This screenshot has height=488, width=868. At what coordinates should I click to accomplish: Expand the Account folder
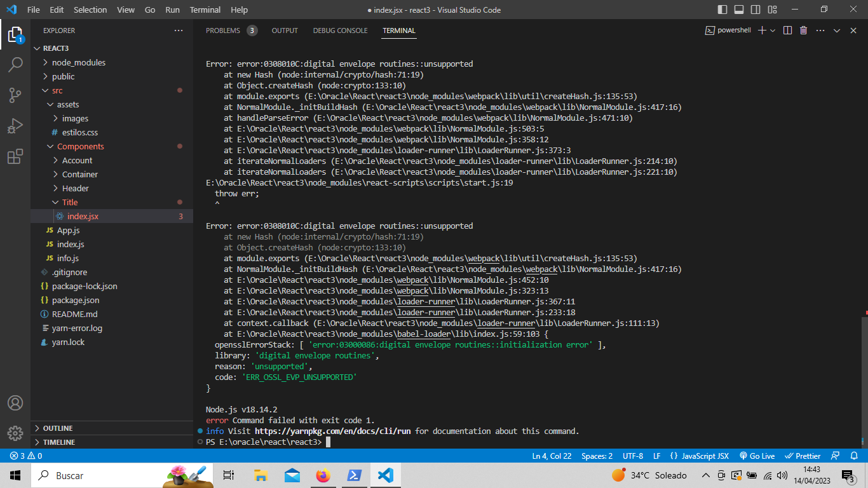(x=77, y=160)
